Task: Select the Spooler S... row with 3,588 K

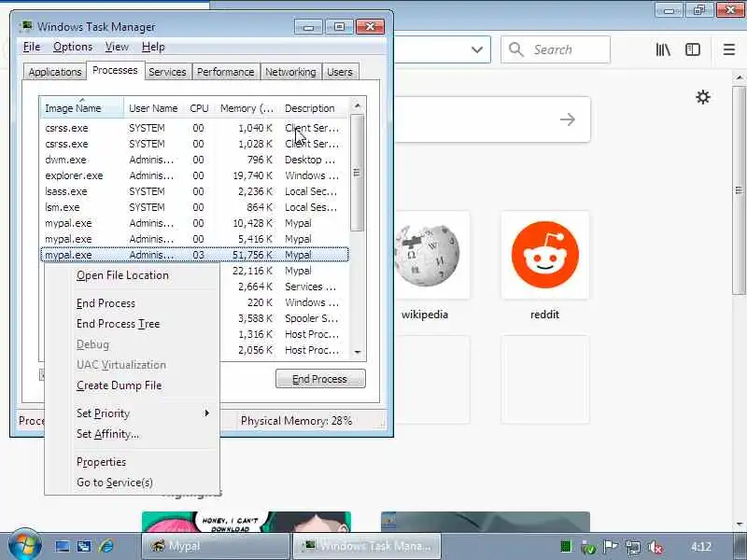Action: point(284,318)
